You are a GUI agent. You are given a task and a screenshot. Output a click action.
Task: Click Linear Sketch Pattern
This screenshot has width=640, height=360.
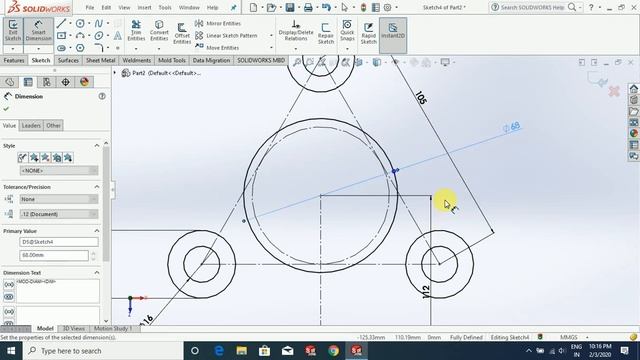click(226, 36)
